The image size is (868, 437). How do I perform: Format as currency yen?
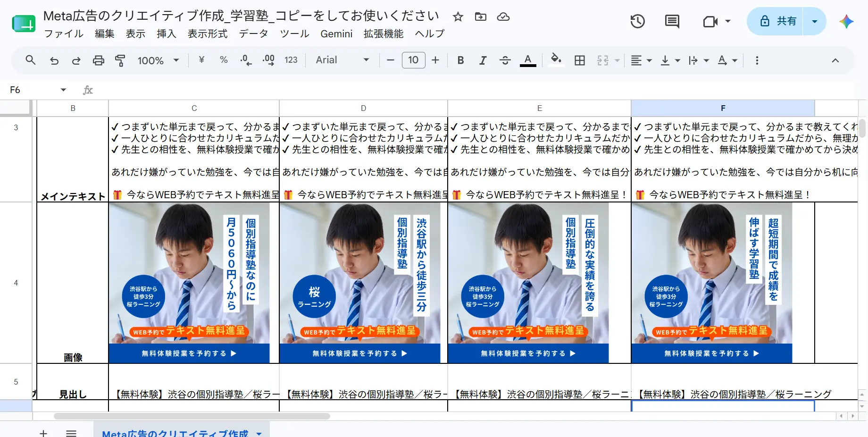point(201,60)
